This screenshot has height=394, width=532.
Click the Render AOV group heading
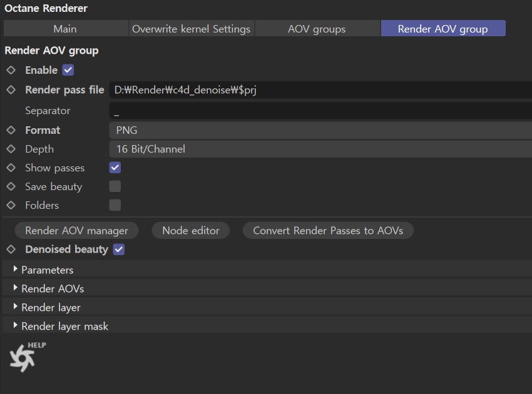[51, 51]
